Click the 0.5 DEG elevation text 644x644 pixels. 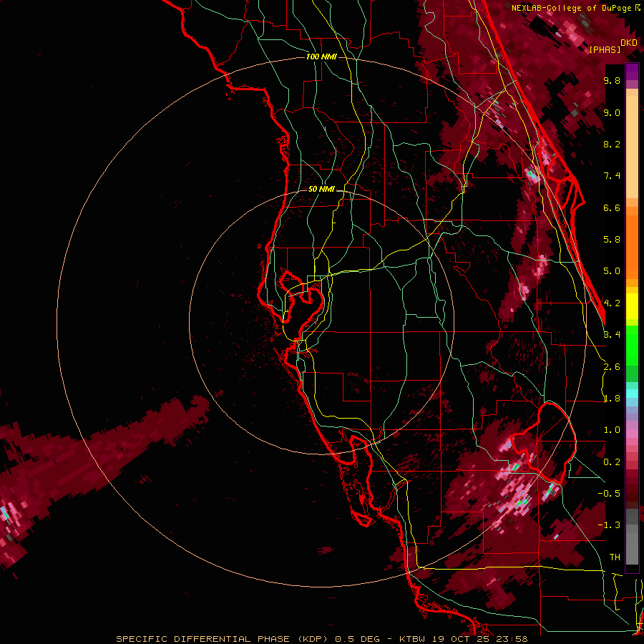pyautogui.click(x=357, y=639)
